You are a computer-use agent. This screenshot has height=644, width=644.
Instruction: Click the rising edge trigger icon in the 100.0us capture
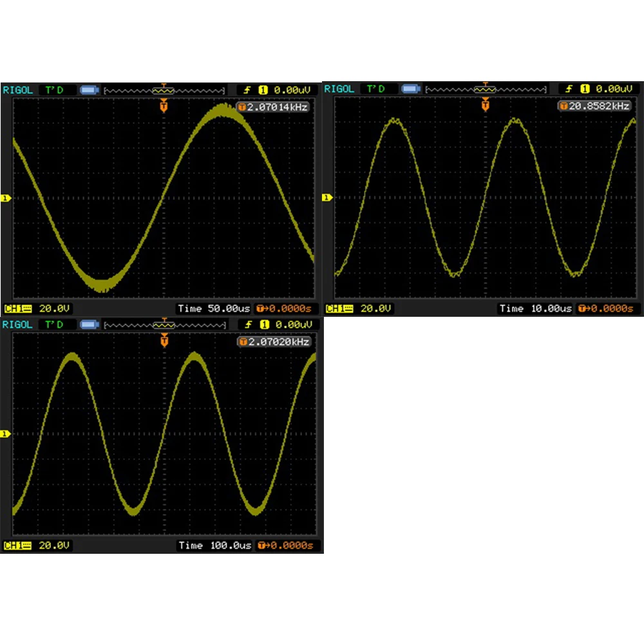[x=249, y=325]
